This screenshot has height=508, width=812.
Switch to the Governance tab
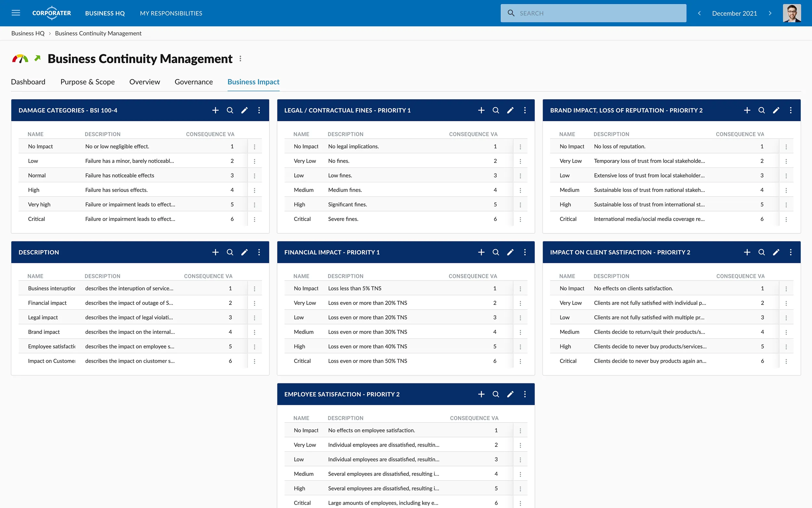click(193, 82)
